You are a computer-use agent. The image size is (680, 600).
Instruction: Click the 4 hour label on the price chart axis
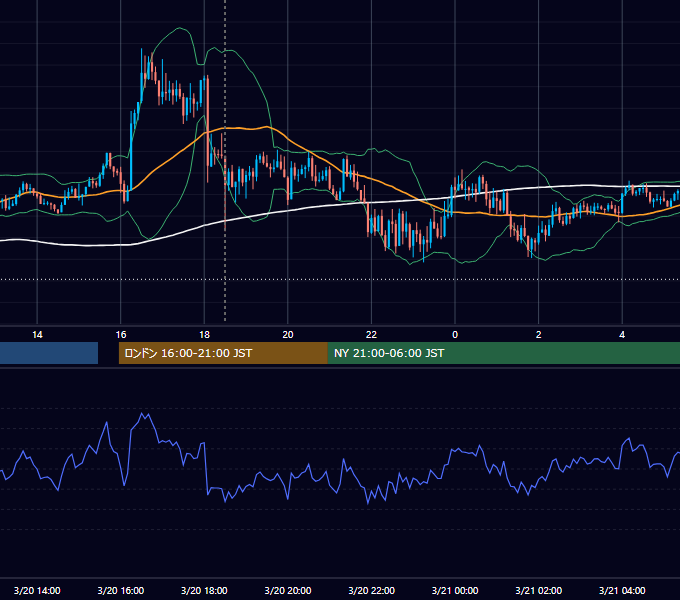[622, 335]
